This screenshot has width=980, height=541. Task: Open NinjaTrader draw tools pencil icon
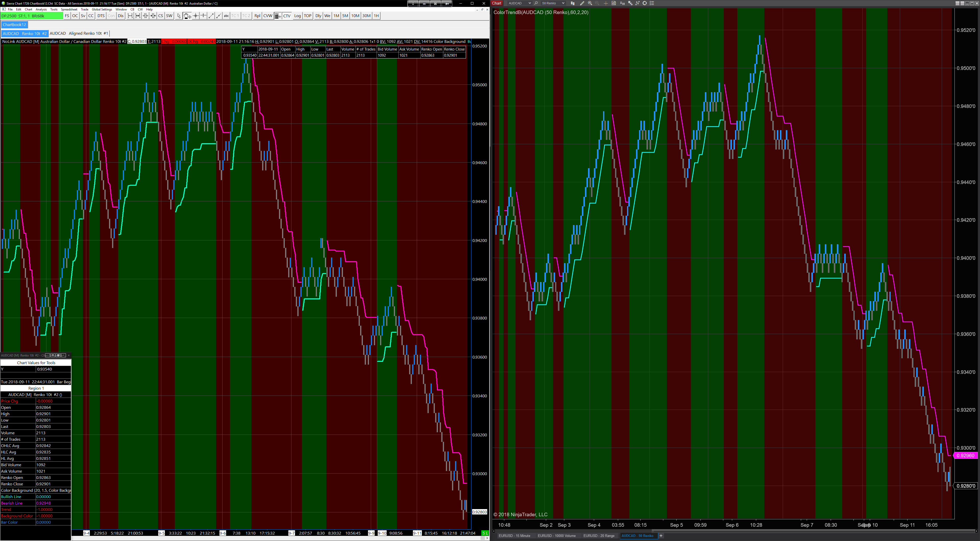coord(582,3)
